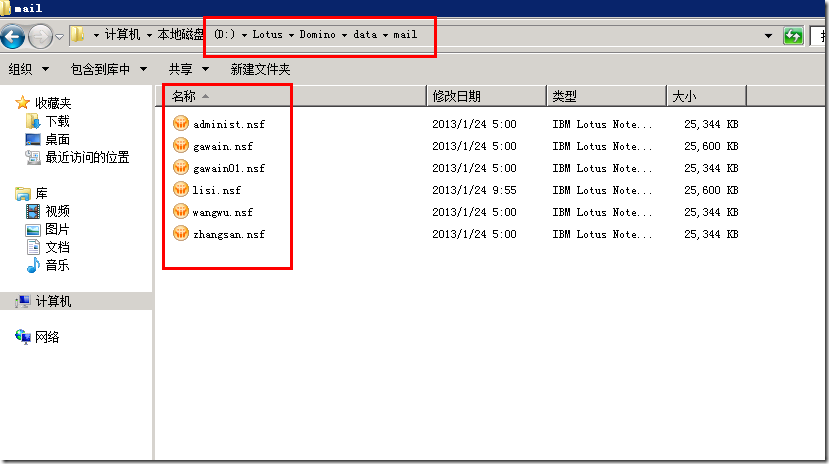829x464 pixels.
Task: Open the 组织 menu
Action: [x=29, y=69]
